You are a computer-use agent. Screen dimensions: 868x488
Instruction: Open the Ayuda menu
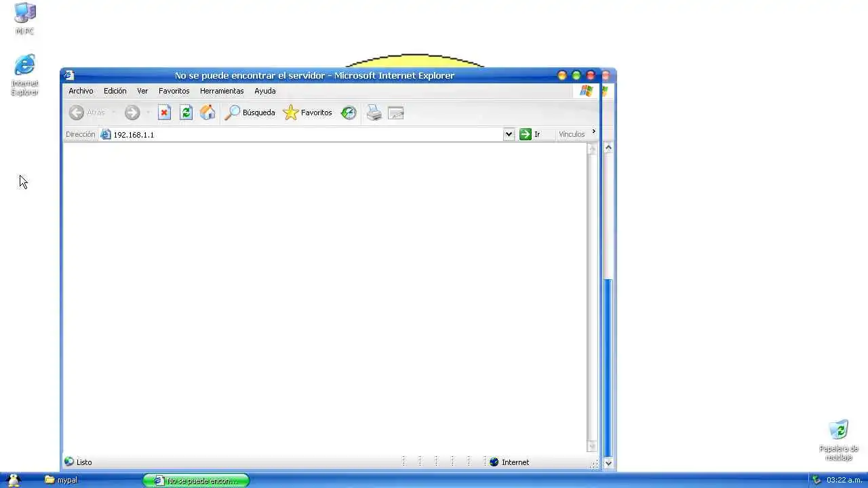click(x=265, y=91)
